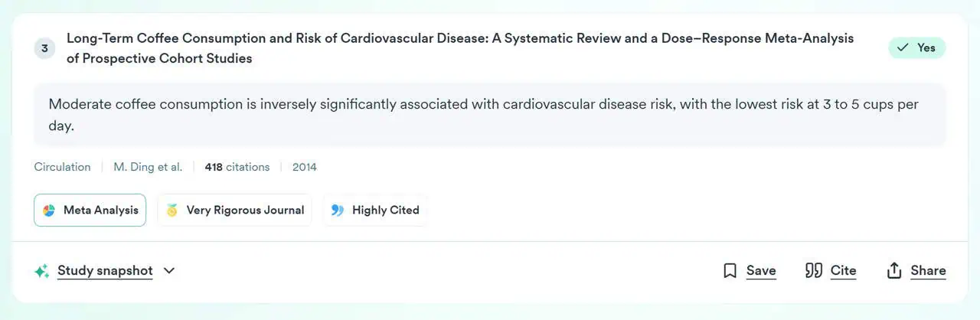Click the moderate coffee consumption summary text
Viewport: 980px width, 320px height.
(483, 115)
